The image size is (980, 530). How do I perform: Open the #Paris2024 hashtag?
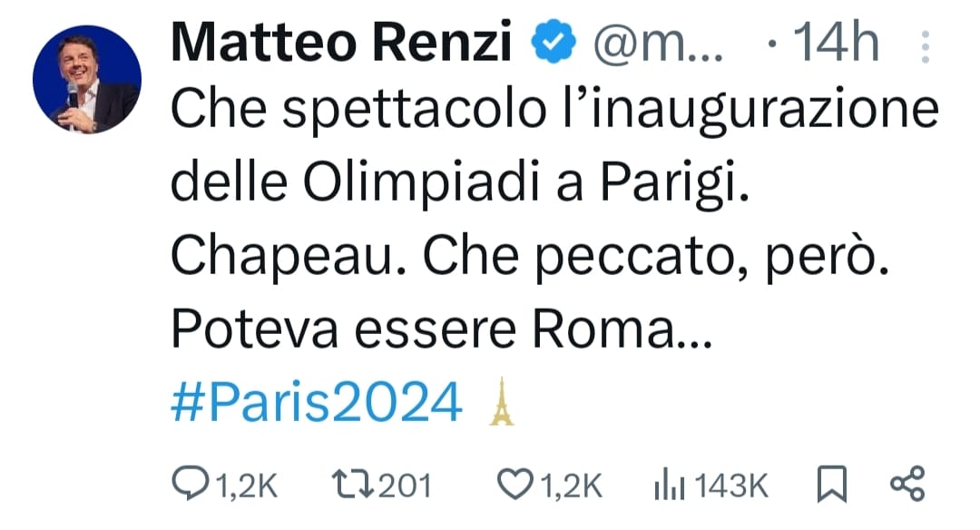(x=317, y=403)
